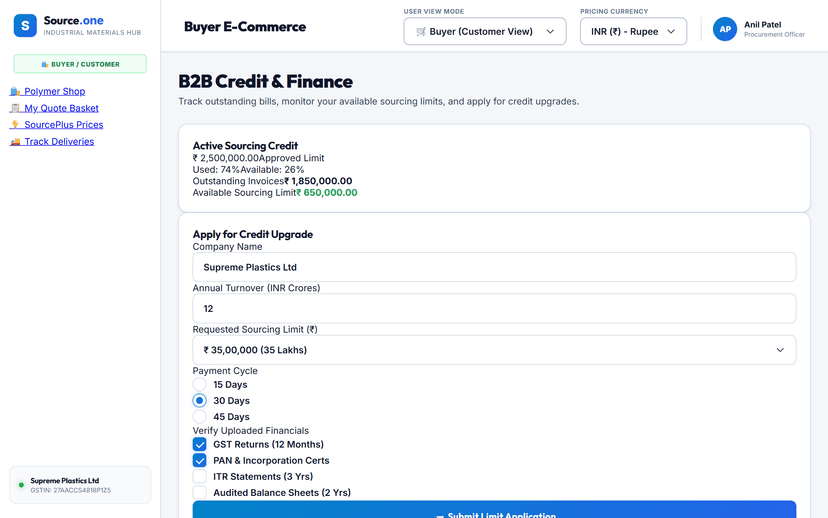Viewport: 828px width, 518px height.
Task: Click the clipboard icon beside My Quote Basket
Action: point(15,108)
